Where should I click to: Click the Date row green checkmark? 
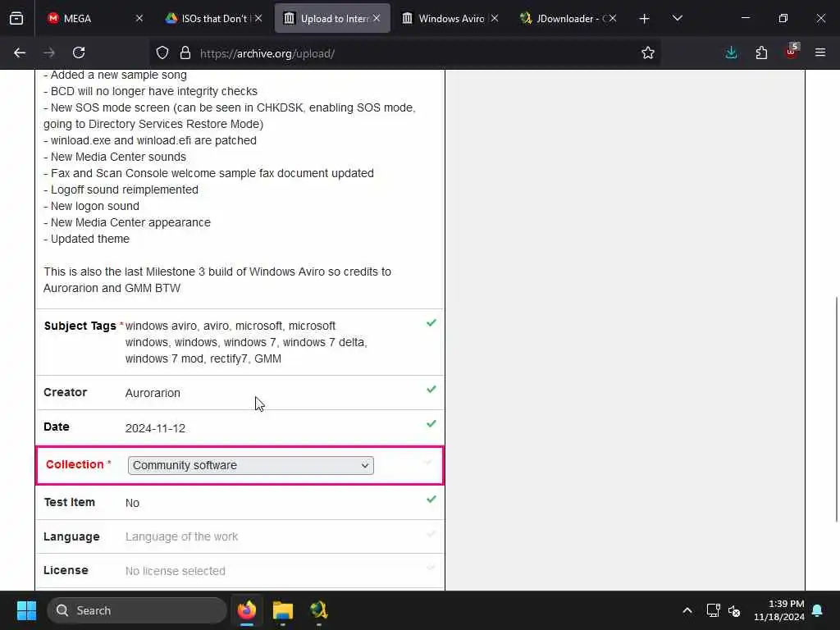(x=431, y=424)
